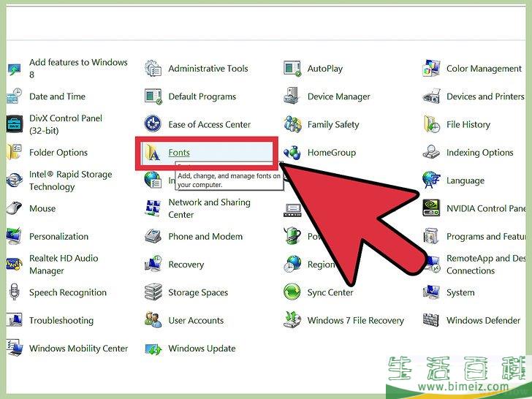This screenshot has height=399, width=532.
Task: Open the Fonts link
Action: point(179,152)
